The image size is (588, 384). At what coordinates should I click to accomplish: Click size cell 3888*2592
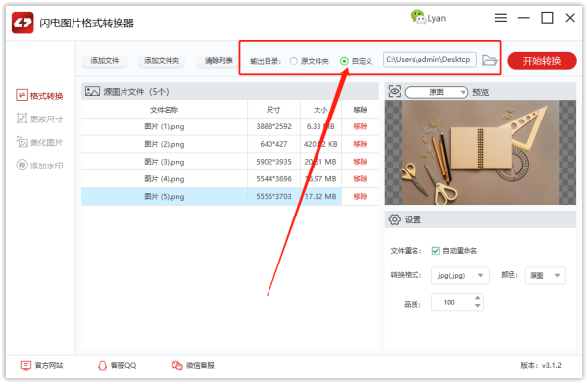coord(273,126)
